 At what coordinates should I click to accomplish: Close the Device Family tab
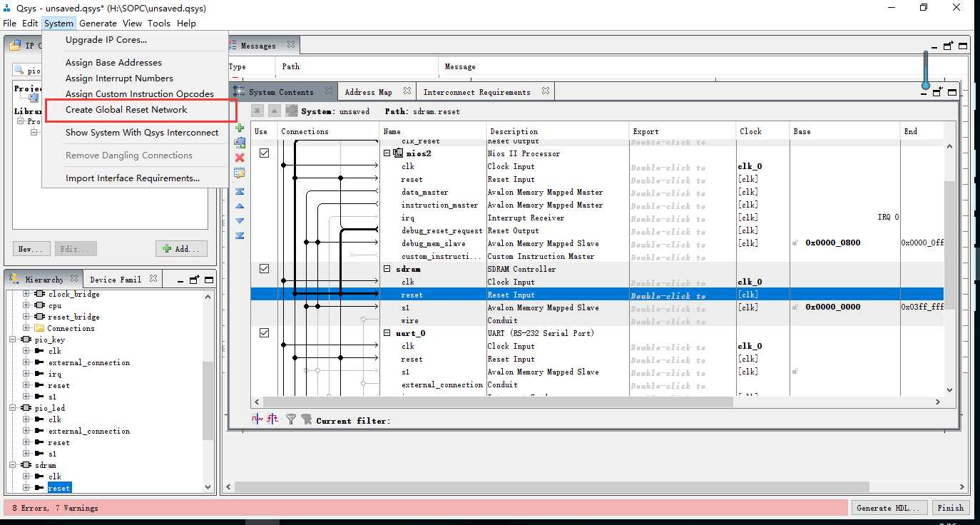153,279
